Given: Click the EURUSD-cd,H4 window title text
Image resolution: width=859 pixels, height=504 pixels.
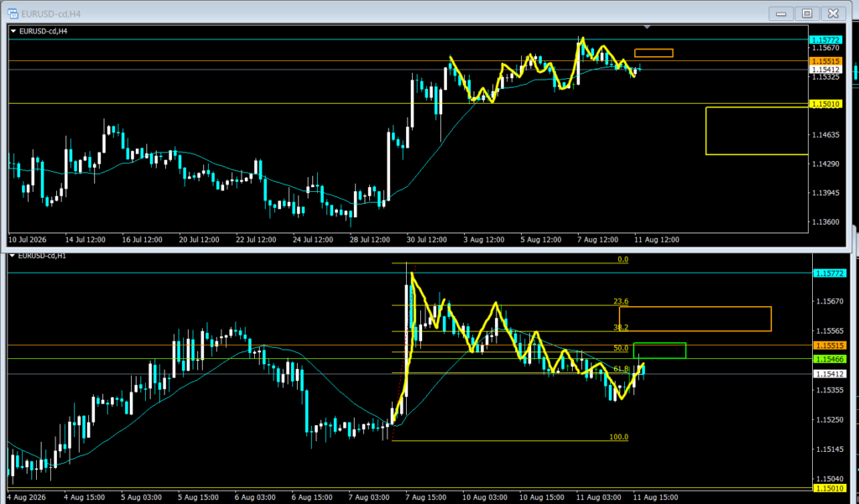Looking at the screenshot, I should click(x=49, y=13).
